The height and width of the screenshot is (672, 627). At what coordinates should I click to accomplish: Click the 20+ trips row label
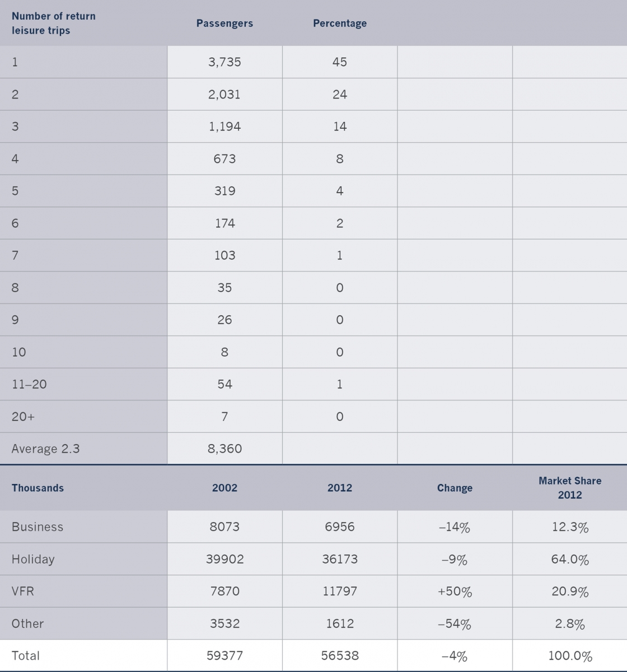click(23, 417)
